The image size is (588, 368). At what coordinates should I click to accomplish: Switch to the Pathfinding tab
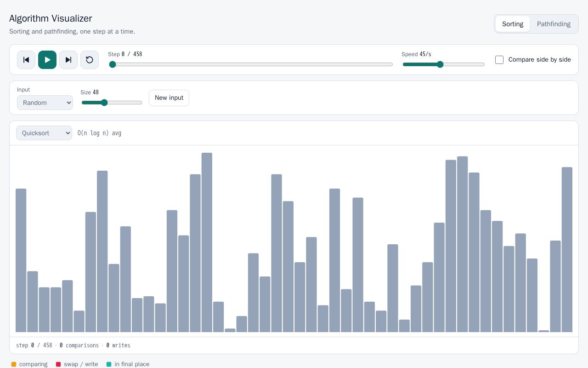click(x=554, y=24)
